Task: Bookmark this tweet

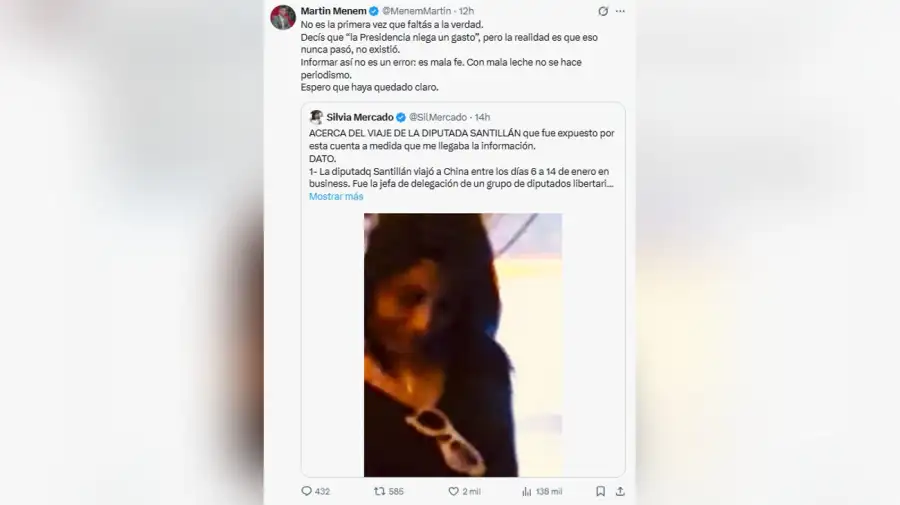Action: [600, 491]
